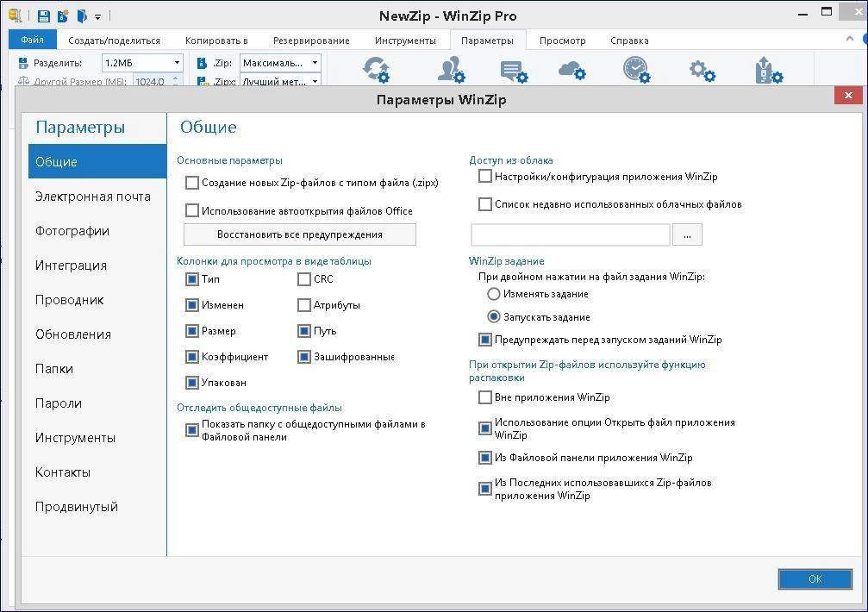This screenshot has height=612, width=868.
Task: Click the empty cloud path input field
Action: (x=570, y=234)
